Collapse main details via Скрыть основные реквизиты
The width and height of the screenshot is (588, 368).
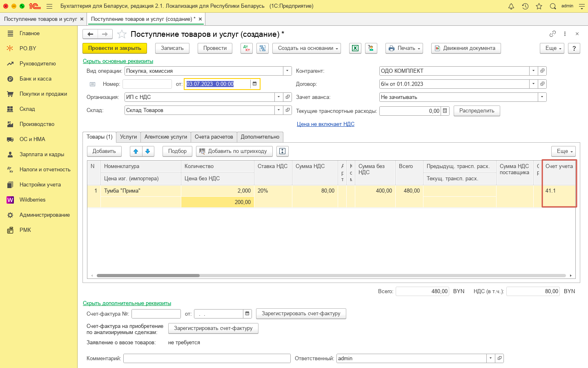[118, 61]
